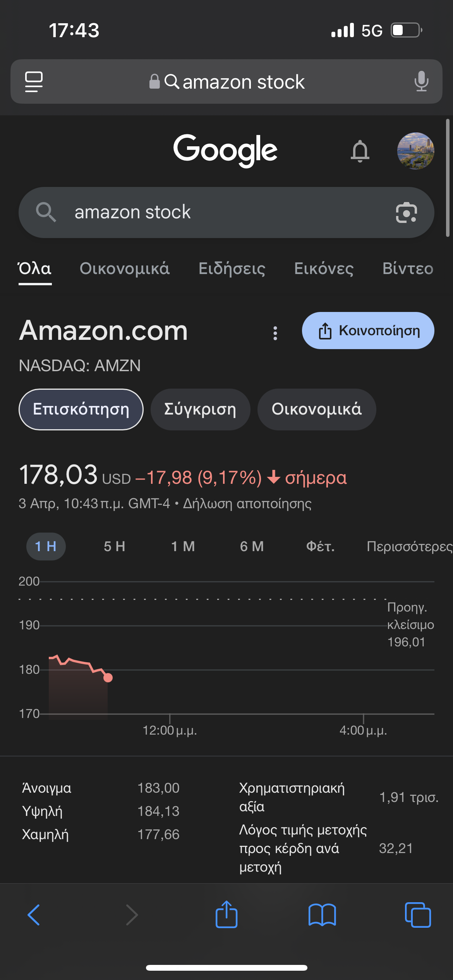Open Safari bookmarks icon
The width and height of the screenshot is (453, 980).
[322, 915]
